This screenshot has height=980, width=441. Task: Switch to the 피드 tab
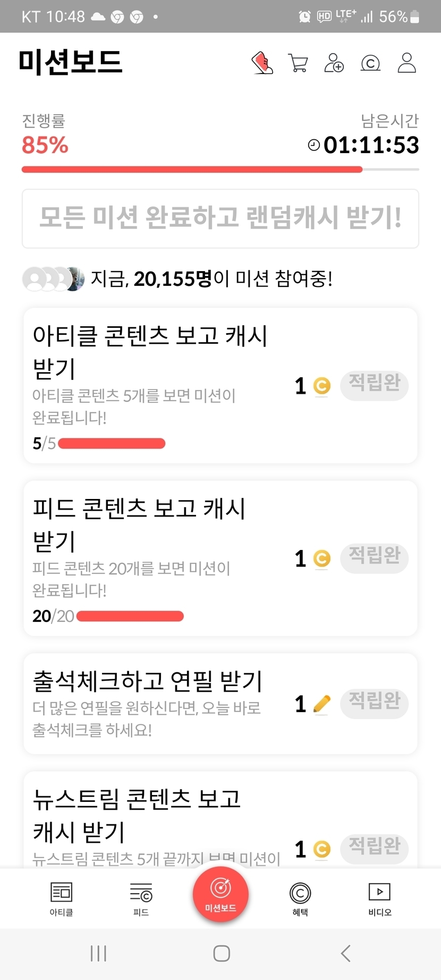click(x=141, y=899)
